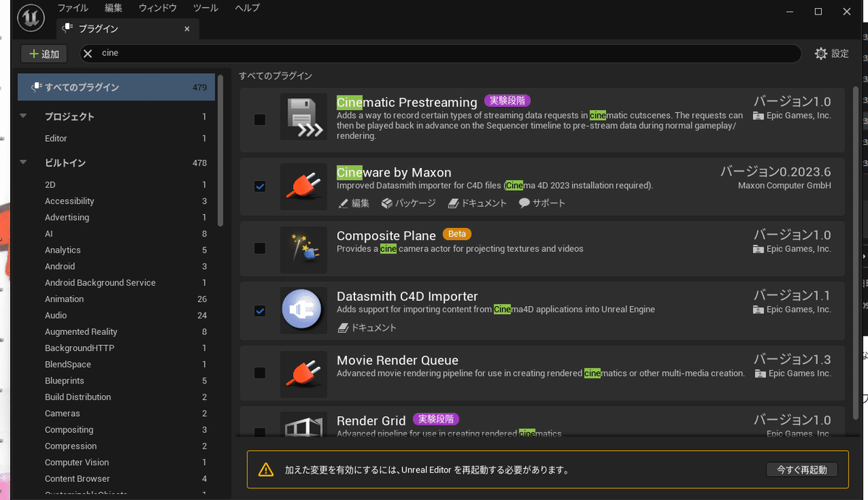
Task: Click the Composite Plane wand icon
Action: tap(304, 248)
